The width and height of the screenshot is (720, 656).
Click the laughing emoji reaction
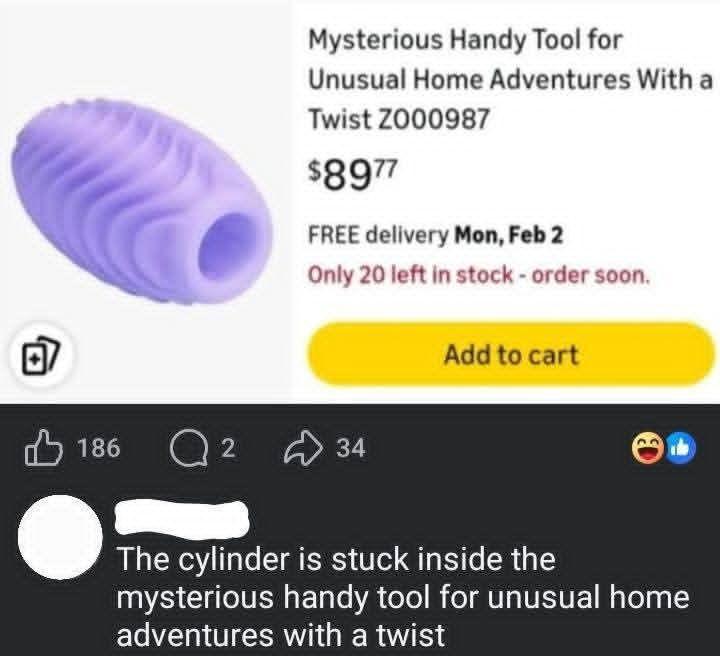648,449
